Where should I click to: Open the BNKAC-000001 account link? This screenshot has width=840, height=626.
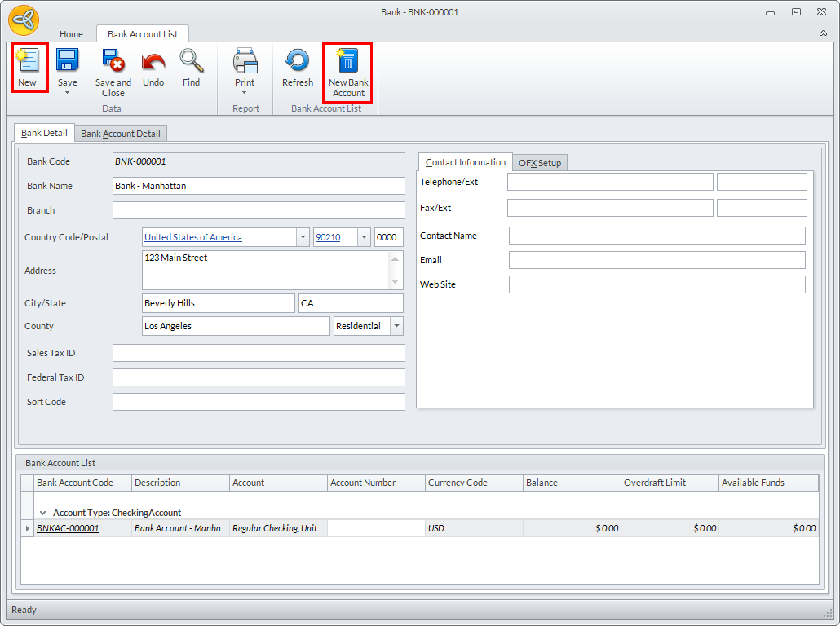[x=68, y=528]
